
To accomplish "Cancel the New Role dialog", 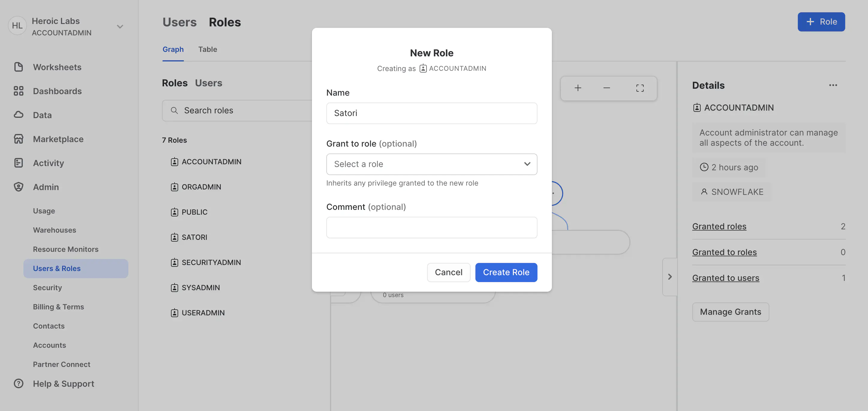I will [x=448, y=272].
